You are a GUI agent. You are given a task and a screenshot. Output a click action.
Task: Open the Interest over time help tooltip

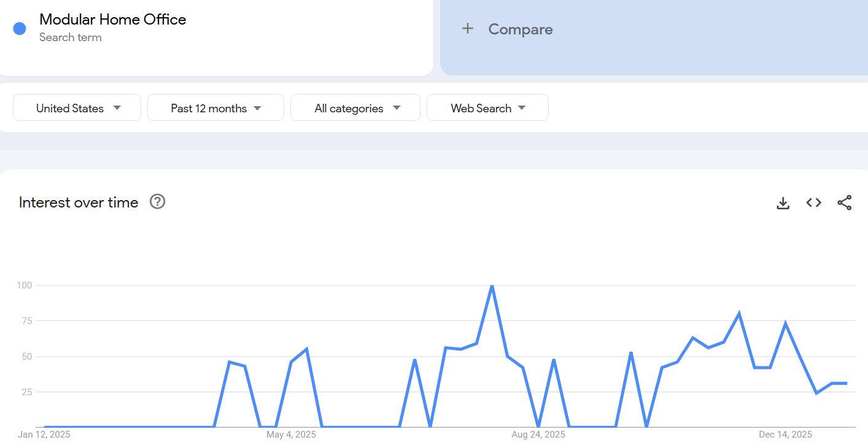click(157, 201)
